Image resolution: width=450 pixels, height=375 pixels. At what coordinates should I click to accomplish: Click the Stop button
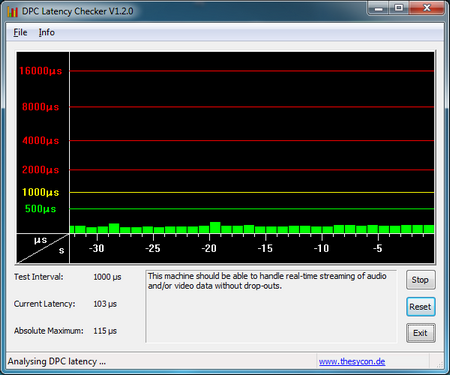pyautogui.click(x=420, y=280)
